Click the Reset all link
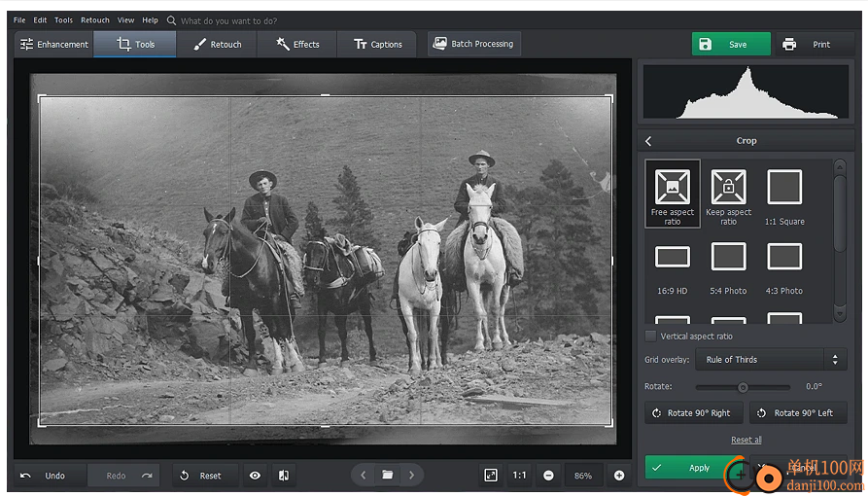The image size is (868, 496). point(746,440)
